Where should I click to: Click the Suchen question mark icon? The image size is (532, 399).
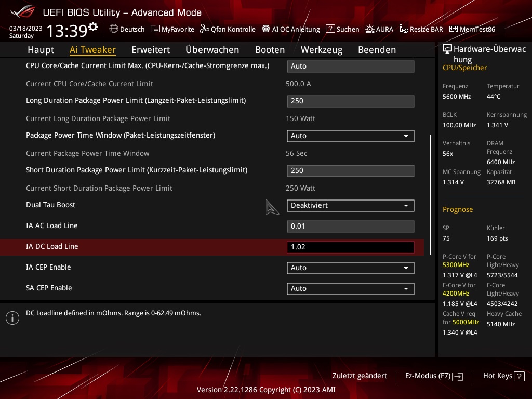(330, 29)
